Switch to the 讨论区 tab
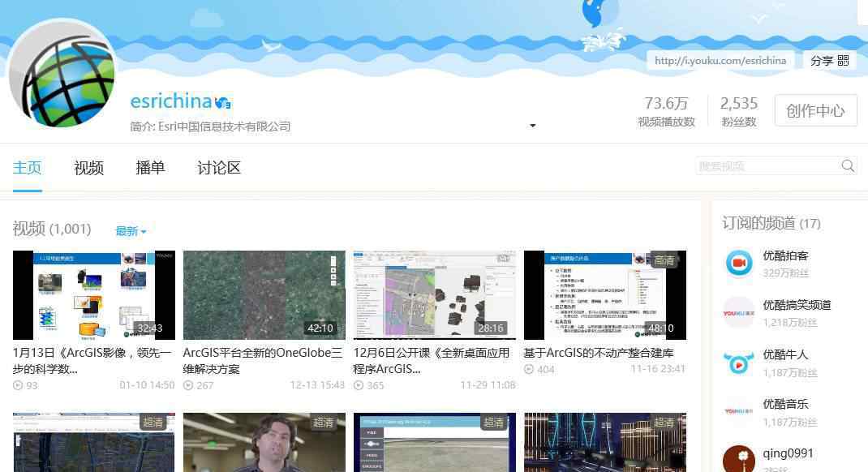868x472 pixels. click(x=219, y=168)
